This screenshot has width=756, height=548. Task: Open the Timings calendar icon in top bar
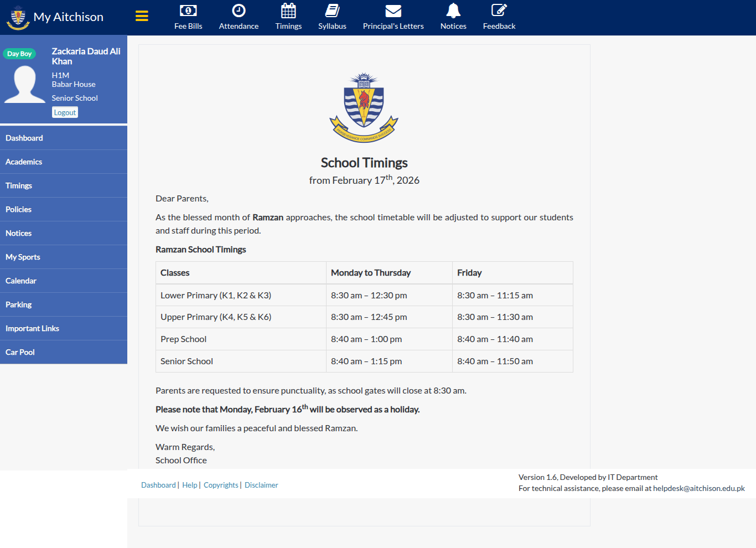(x=288, y=11)
